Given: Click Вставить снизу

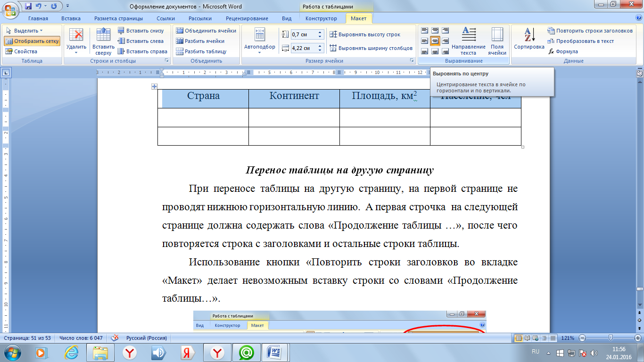Looking at the screenshot, I should point(140,31).
